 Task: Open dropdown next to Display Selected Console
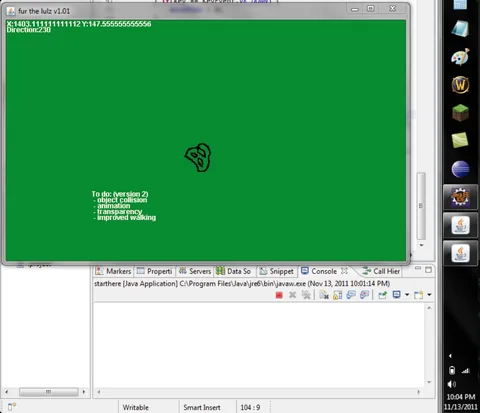407,295
